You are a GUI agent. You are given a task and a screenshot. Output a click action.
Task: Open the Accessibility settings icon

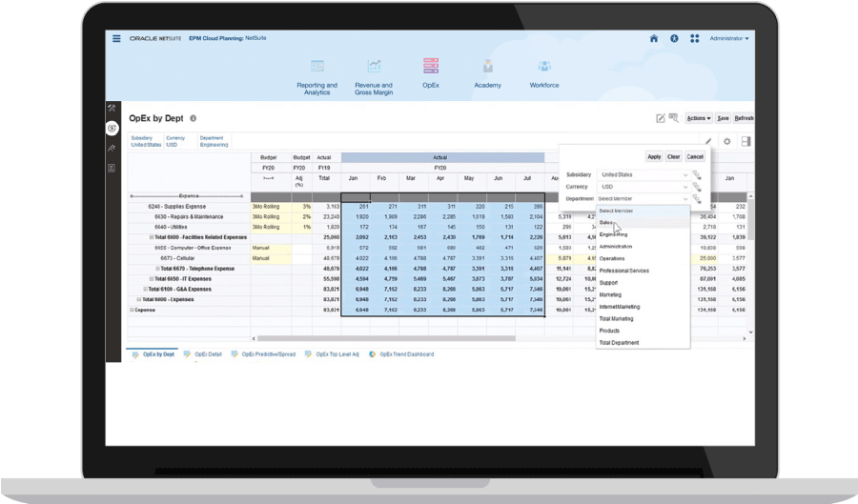coord(674,39)
